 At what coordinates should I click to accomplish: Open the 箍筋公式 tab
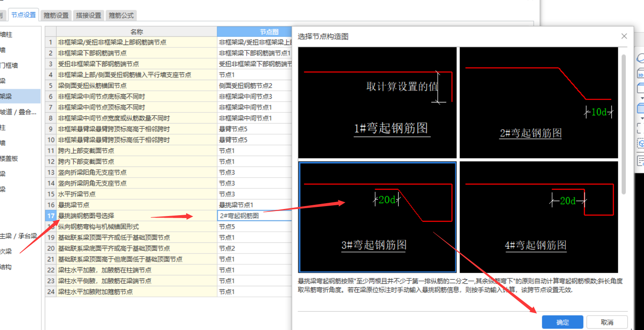(x=121, y=15)
